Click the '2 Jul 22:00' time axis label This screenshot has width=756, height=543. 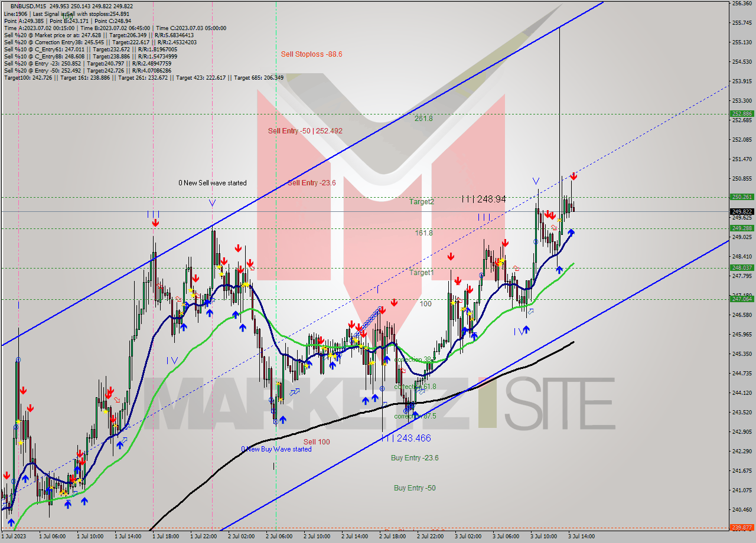coord(430,537)
